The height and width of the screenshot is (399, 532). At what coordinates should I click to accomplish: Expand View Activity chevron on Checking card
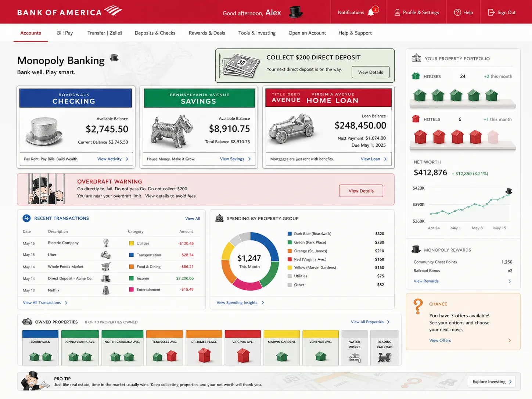point(127,159)
